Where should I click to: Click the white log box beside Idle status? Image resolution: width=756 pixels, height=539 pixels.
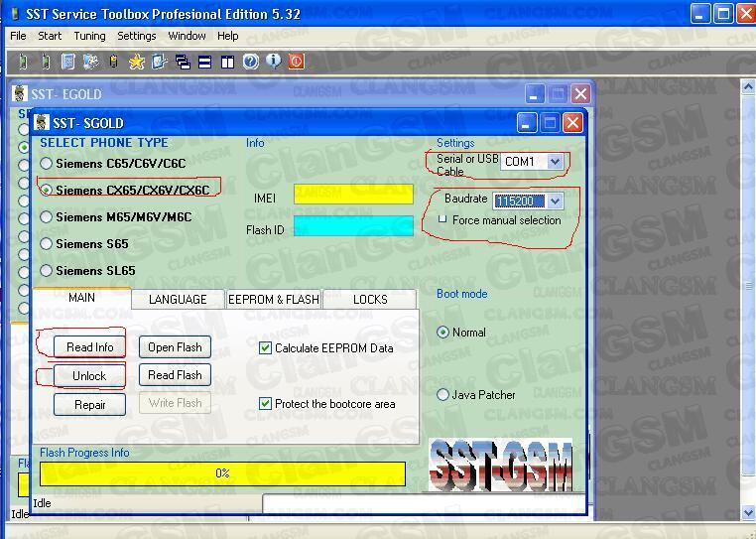pyautogui.click(x=425, y=504)
